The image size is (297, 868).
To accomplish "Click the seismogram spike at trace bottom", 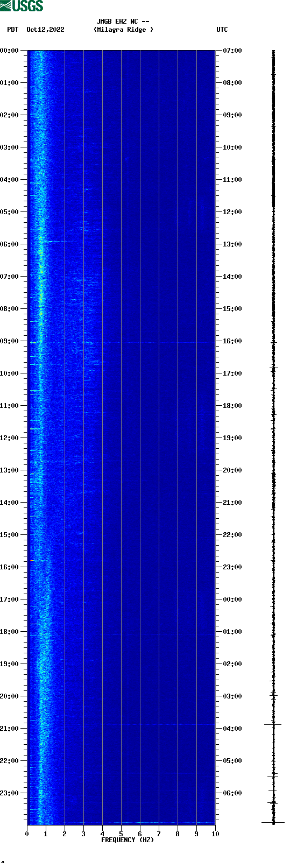I will (x=273, y=822).
